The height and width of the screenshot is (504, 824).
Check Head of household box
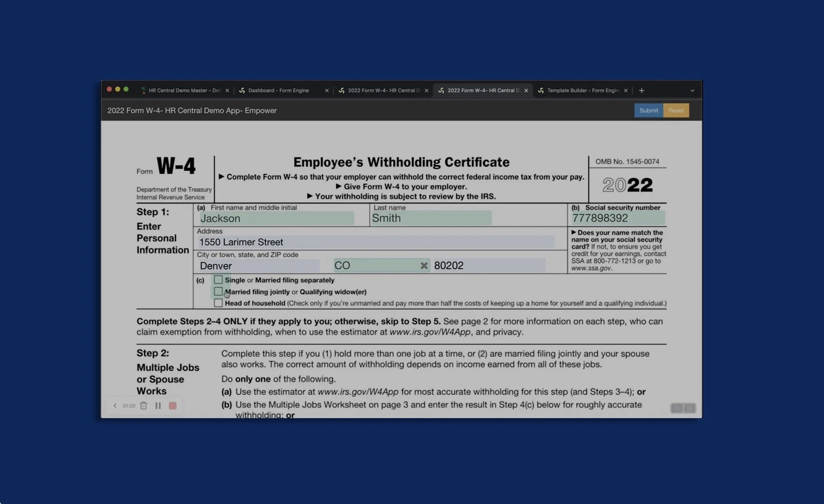coord(218,303)
